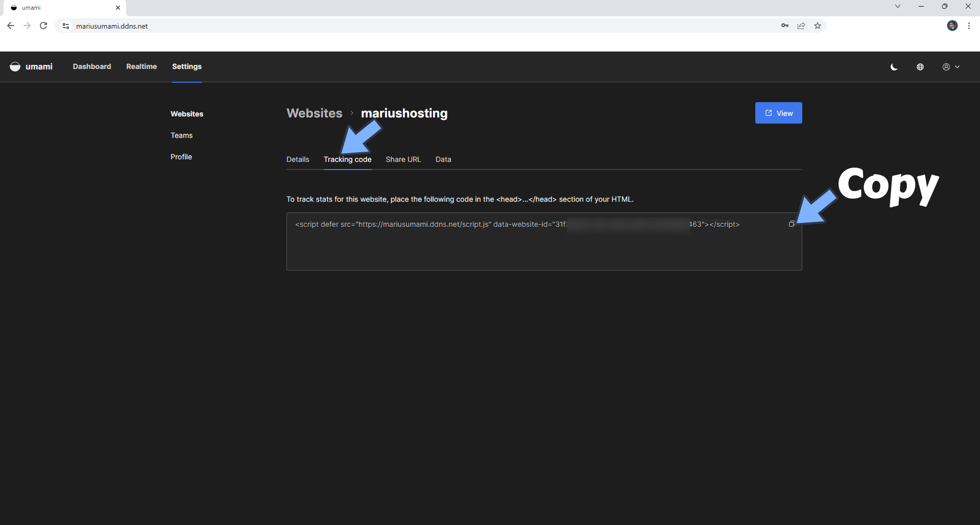Click the umami logo

coord(31,66)
